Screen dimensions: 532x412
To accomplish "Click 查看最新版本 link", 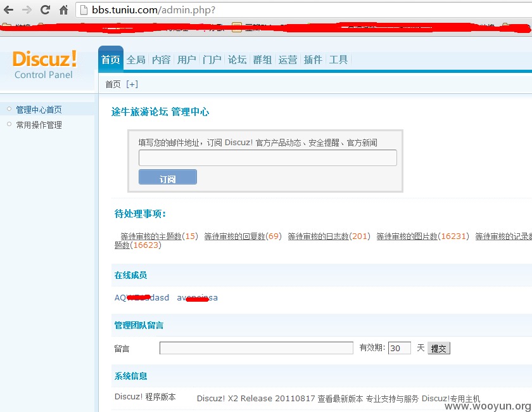I will point(340,399).
